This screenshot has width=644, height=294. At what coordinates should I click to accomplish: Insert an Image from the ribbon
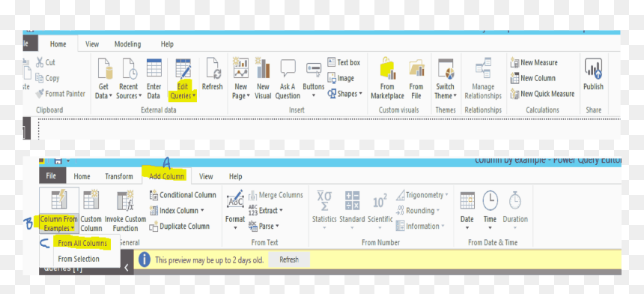point(341,78)
